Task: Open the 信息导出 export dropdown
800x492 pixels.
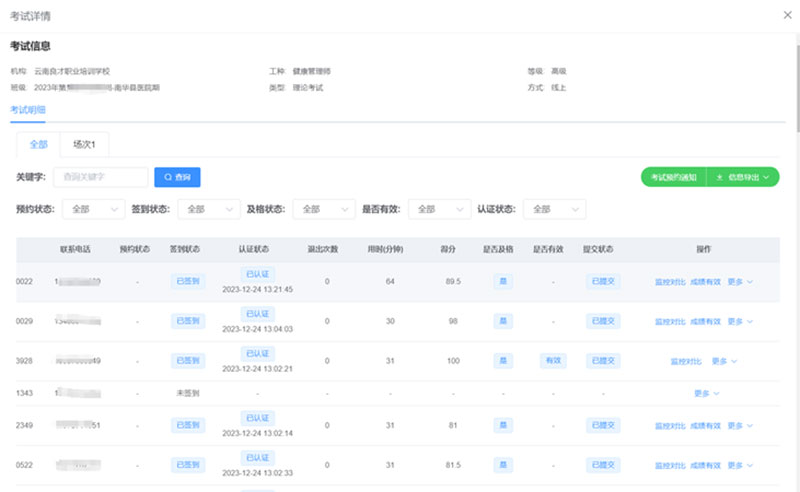Action: coord(743,177)
